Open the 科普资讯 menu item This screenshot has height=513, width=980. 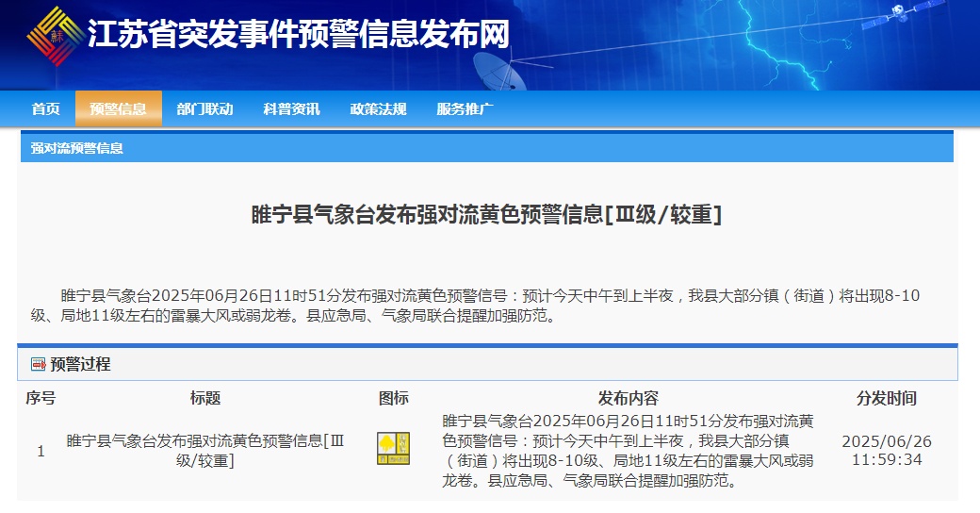point(291,108)
